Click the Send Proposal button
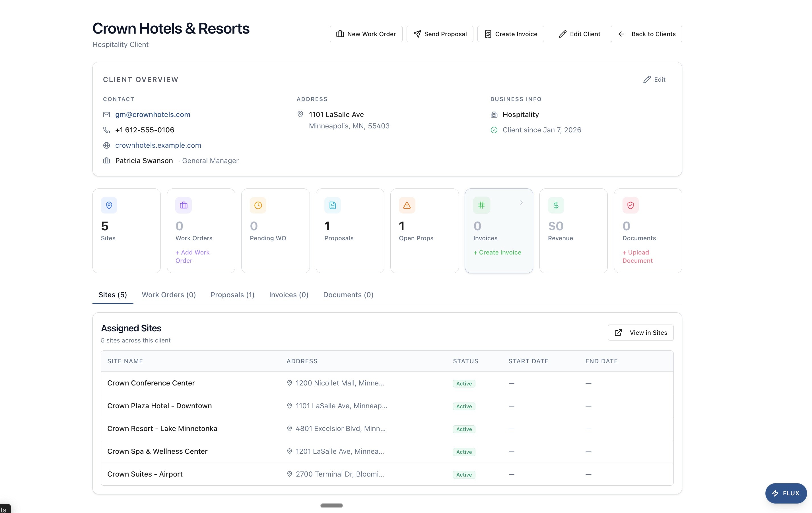The width and height of the screenshot is (812, 513). point(440,34)
